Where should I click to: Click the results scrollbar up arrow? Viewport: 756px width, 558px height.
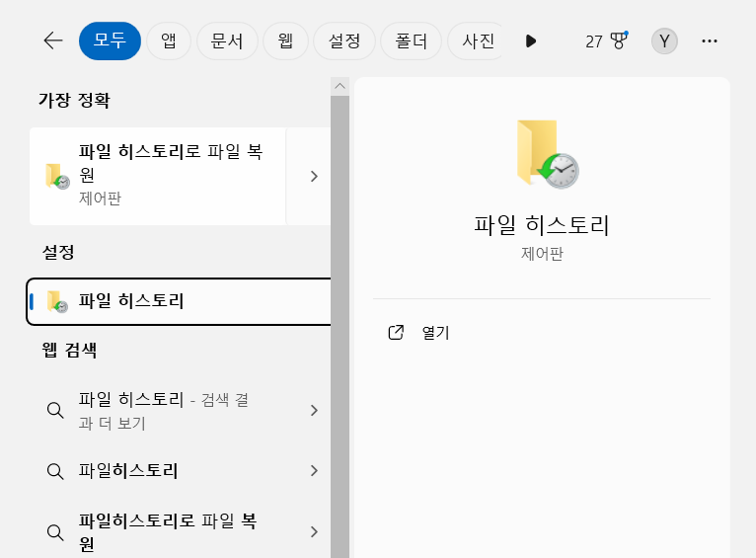coord(340,86)
